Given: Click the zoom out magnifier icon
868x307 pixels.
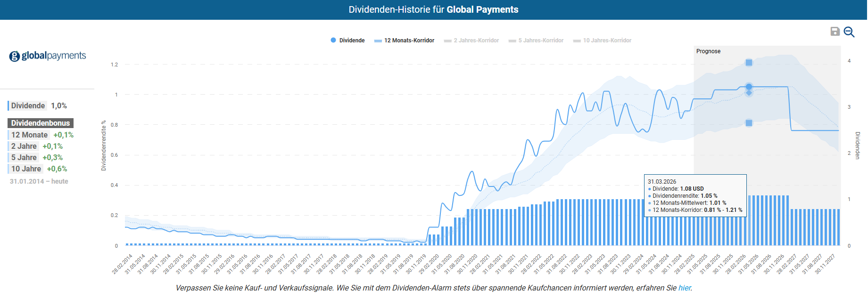Looking at the screenshot, I should pyautogui.click(x=849, y=32).
